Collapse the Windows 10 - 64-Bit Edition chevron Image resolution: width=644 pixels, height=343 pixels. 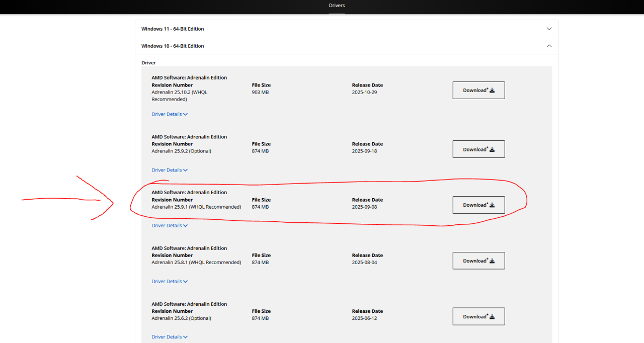549,46
